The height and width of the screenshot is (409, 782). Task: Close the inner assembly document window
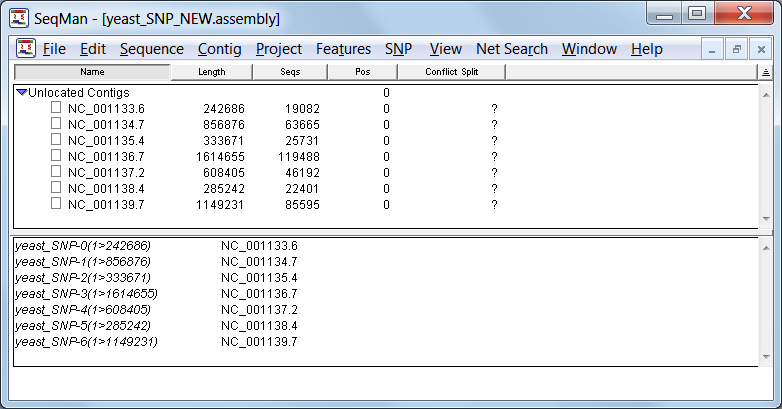(761, 49)
